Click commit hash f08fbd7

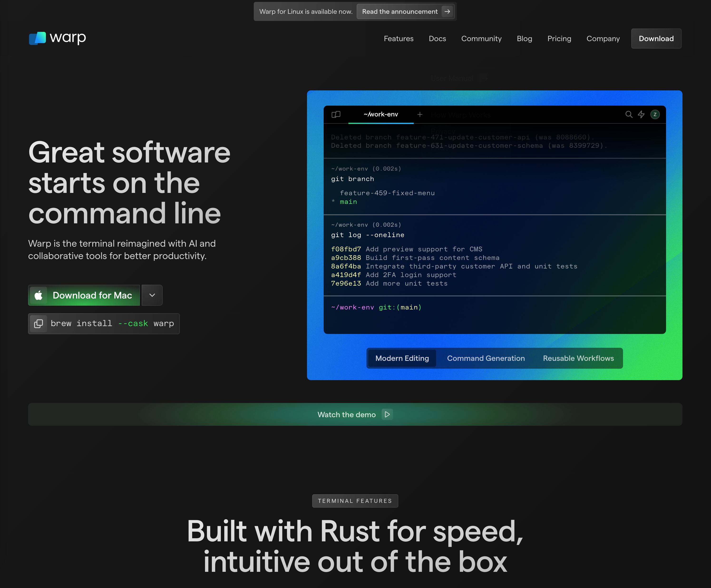point(346,249)
